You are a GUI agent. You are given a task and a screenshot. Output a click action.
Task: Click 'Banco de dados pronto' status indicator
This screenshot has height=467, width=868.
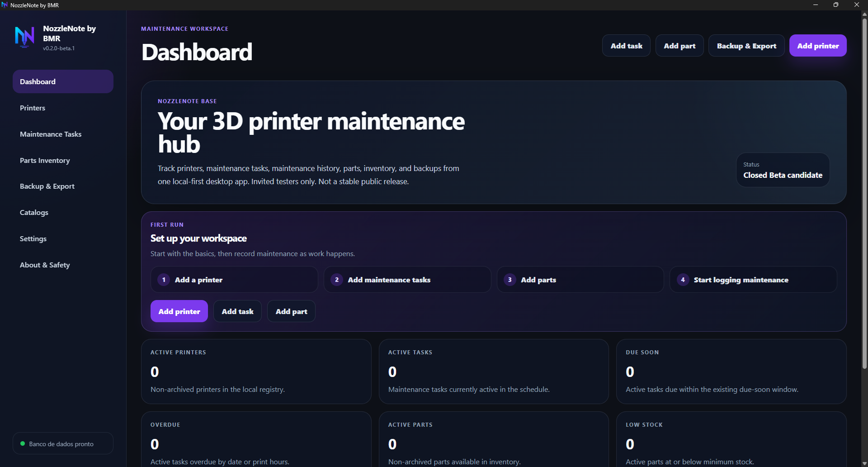coord(63,443)
